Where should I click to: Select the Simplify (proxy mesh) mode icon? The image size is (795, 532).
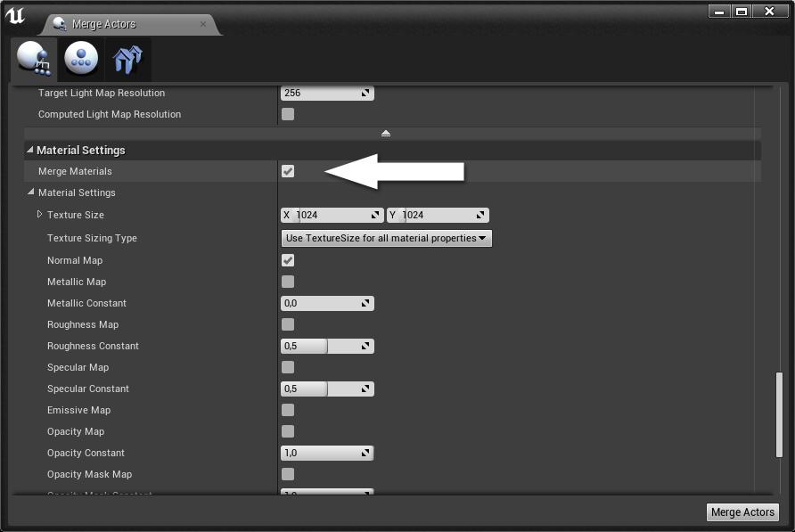[82, 60]
